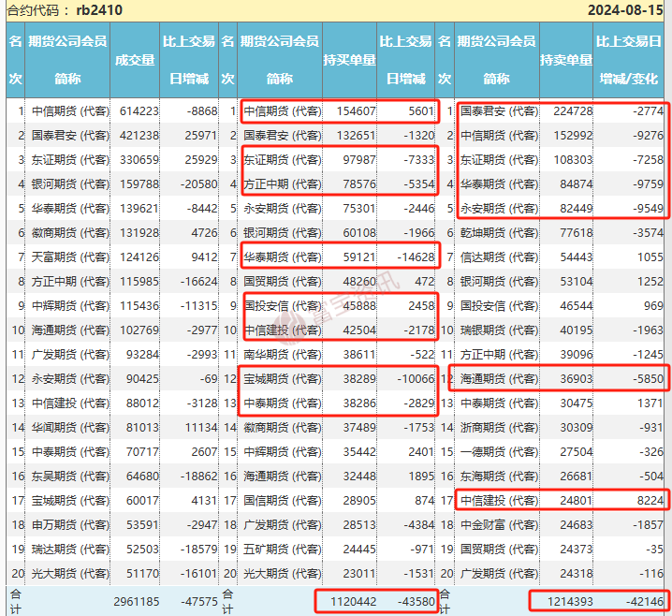The width and height of the screenshot is (672, 616).
Task: Click 乾坤期货 in short position ranking
Action: coord(499,233)
